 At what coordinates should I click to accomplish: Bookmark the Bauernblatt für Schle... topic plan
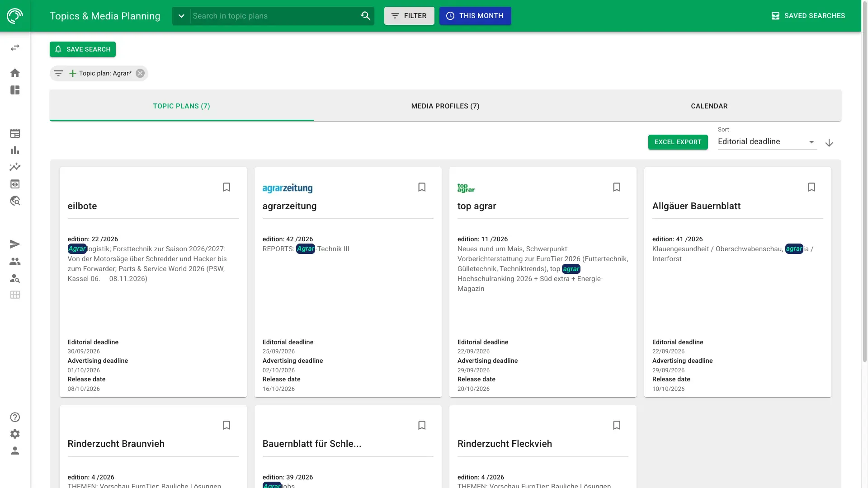(x=422, y=425)
